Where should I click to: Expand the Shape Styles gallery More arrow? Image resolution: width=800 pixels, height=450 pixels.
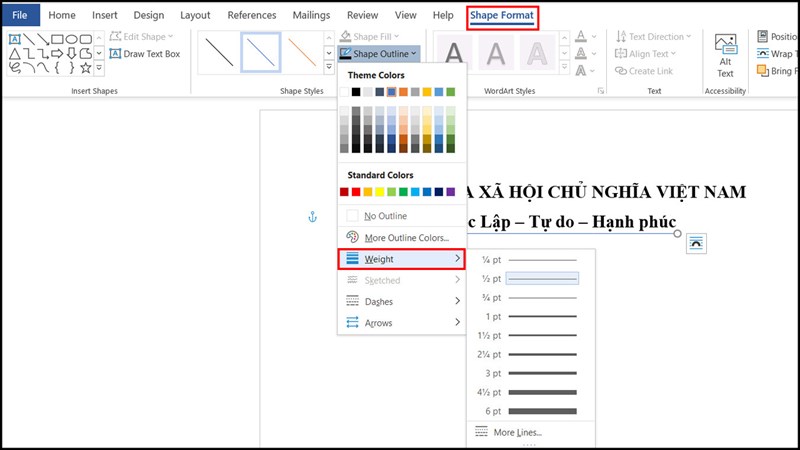coord(329,67)
